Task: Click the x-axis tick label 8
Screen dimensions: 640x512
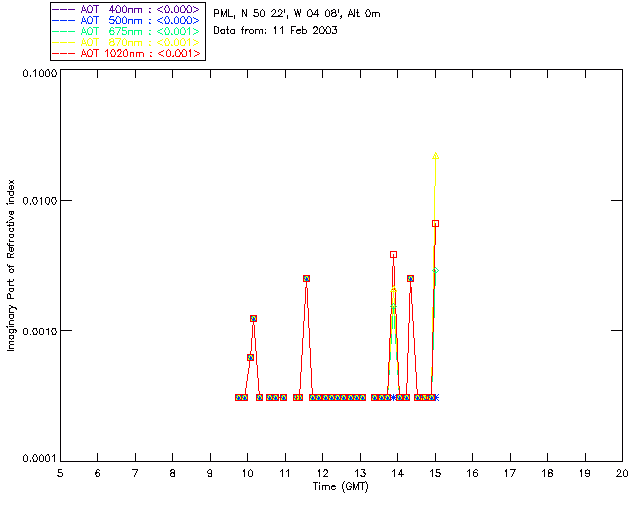Action: [x=173, y=473]
